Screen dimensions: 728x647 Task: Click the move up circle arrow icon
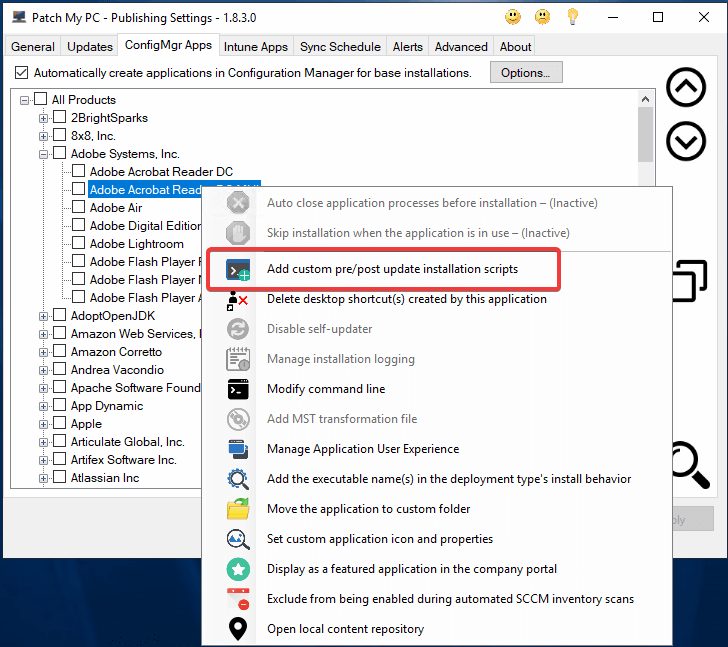click(686, 87)
